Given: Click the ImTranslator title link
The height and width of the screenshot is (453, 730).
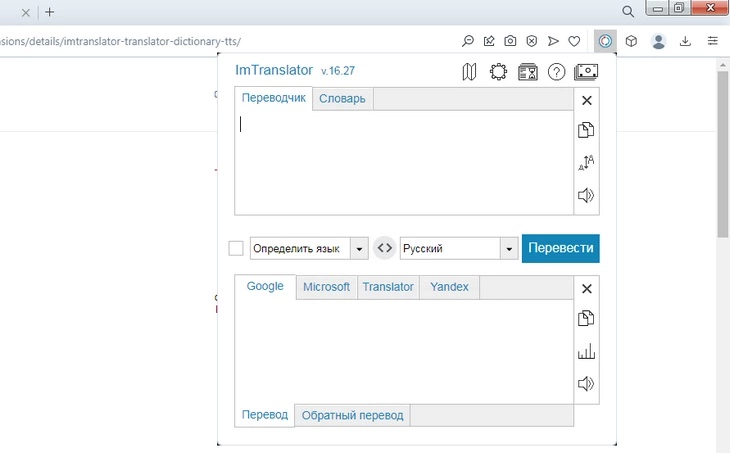Looking at the screenshot, I should click(x=274, y=70).
